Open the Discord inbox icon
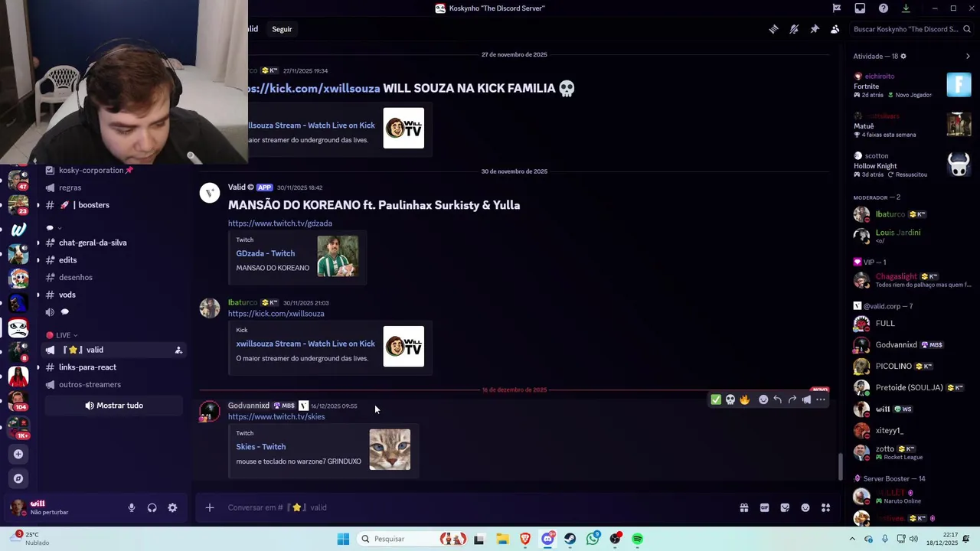The image size is (980, 551). [x=860, y=8]
